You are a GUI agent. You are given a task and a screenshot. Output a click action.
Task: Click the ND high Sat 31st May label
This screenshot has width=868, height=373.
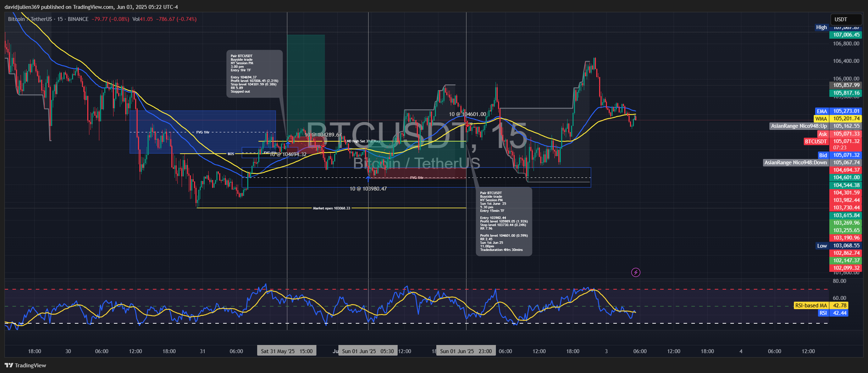[x=363, y=141]
